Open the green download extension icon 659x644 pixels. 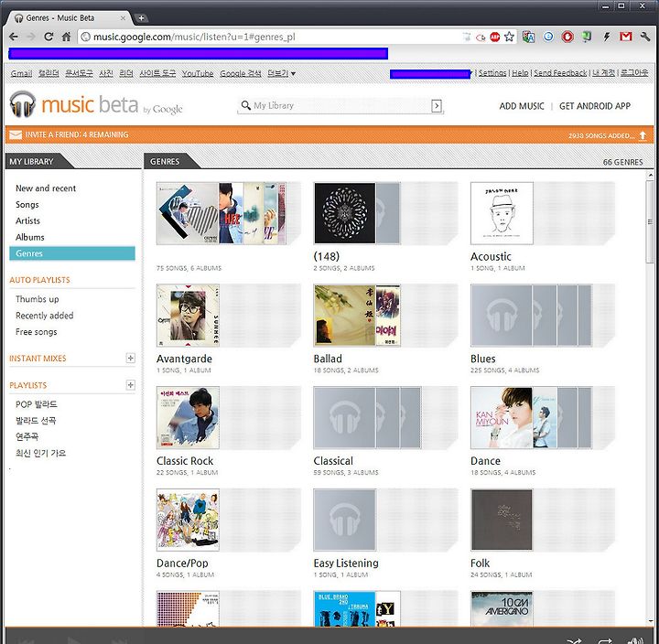tap(587, 37)
